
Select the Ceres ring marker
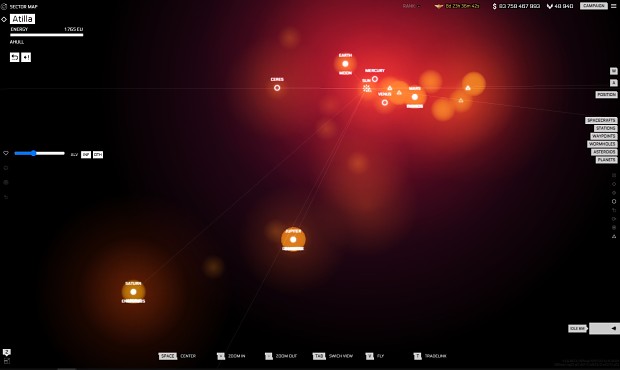pyautogui.click(x=277, y=88)
